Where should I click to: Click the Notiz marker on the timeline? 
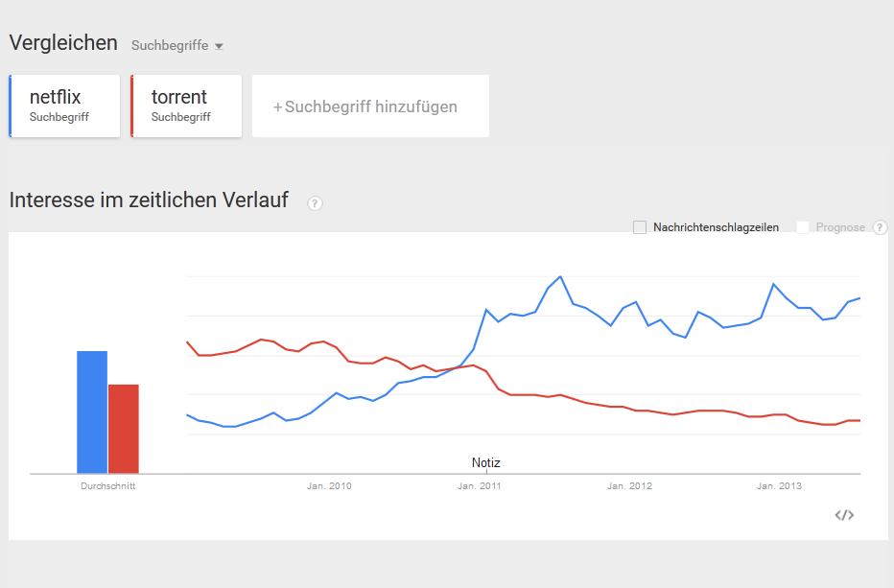click(486, 463)
